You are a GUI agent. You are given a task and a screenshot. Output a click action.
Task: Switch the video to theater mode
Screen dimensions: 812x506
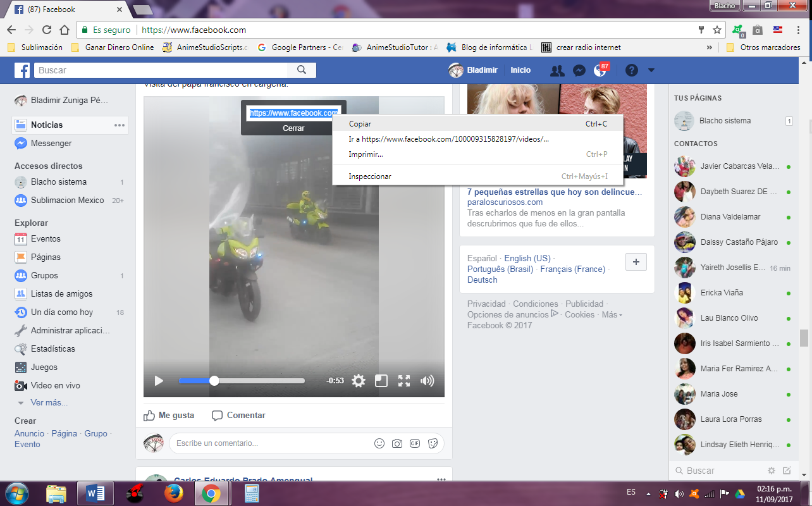[381, 380]
